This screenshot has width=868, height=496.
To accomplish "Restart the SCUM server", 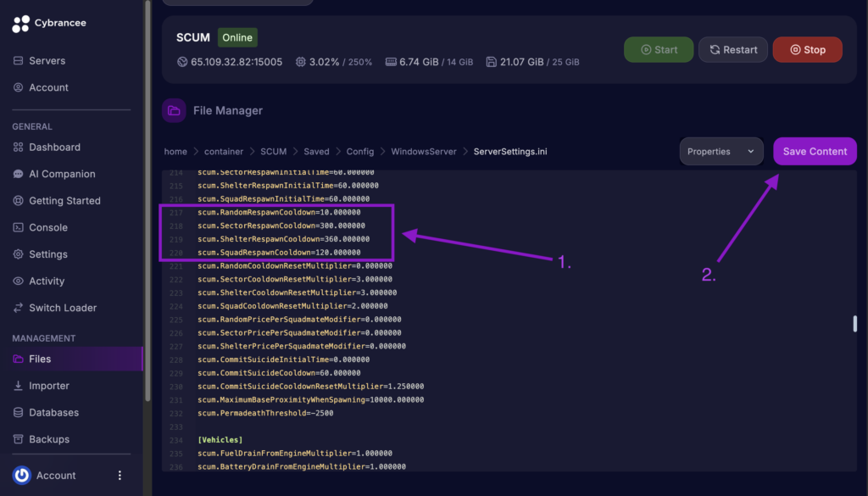I will (x=732, y=49).
